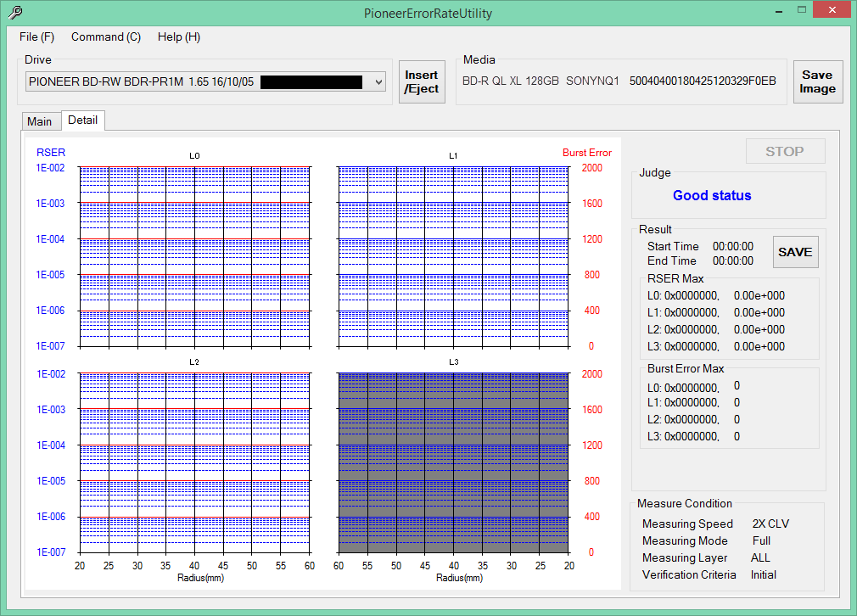Click the Insert/Eject button
This screenshot has height=616, width=857.
pyautogui.click(x=422, y=82)
